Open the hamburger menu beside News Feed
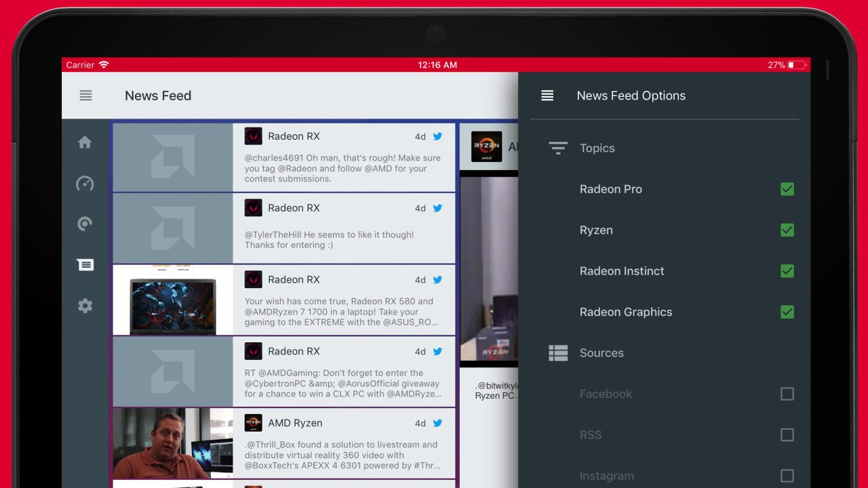Viewport: 868px width, 488px height. [85, 96]
